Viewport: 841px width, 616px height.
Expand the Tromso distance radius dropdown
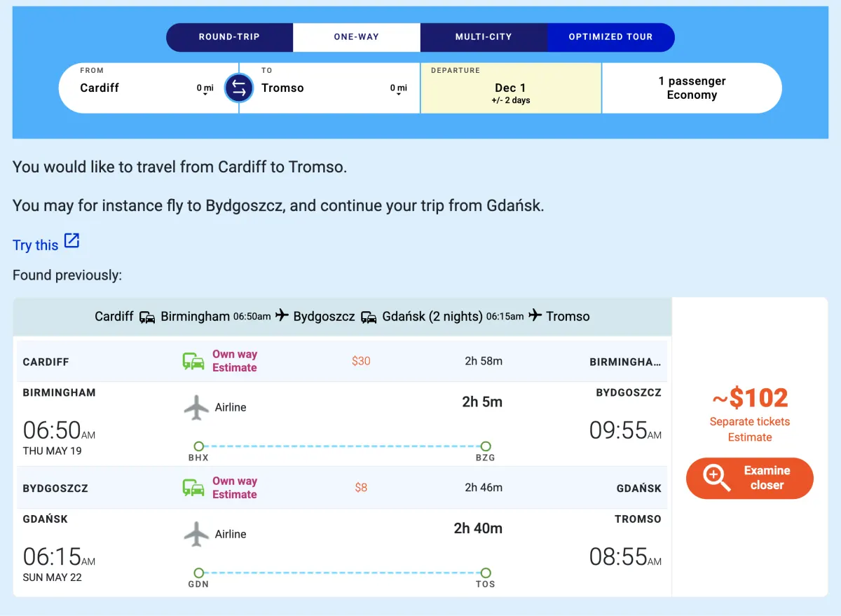click(x=398, y=89)
